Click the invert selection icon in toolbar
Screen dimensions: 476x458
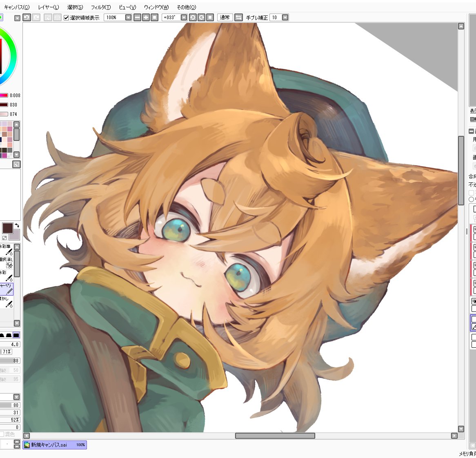(x=58, y=18)
